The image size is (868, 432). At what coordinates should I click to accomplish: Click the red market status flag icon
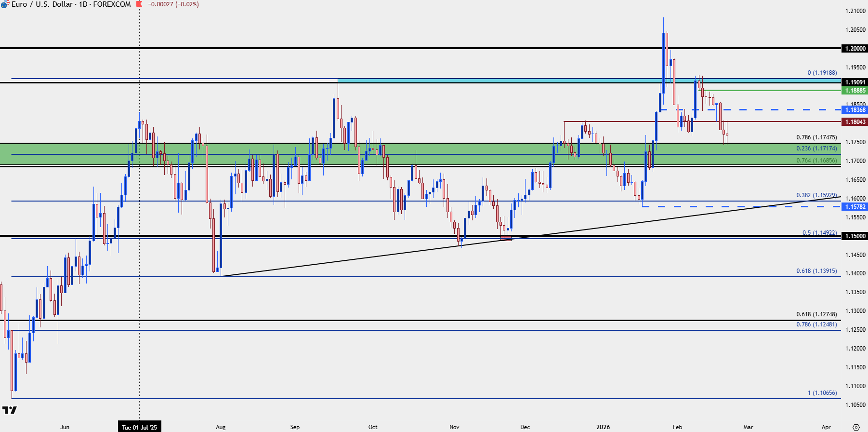[139, 4]
